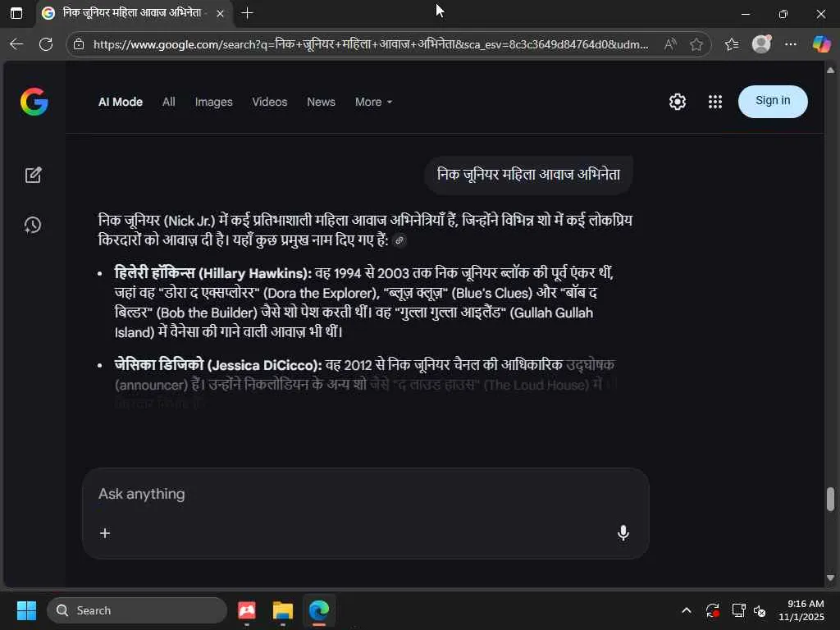Switch to All results tab
Screen dimensions: 840x630
[x=169, y=102]
